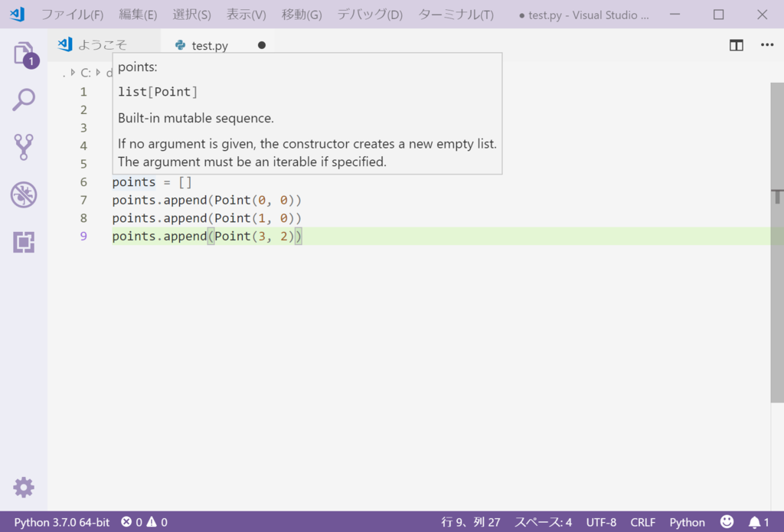The image size is (784, 532).
Task: Click the unsaved dot on test.py tab
Action: 262,45
